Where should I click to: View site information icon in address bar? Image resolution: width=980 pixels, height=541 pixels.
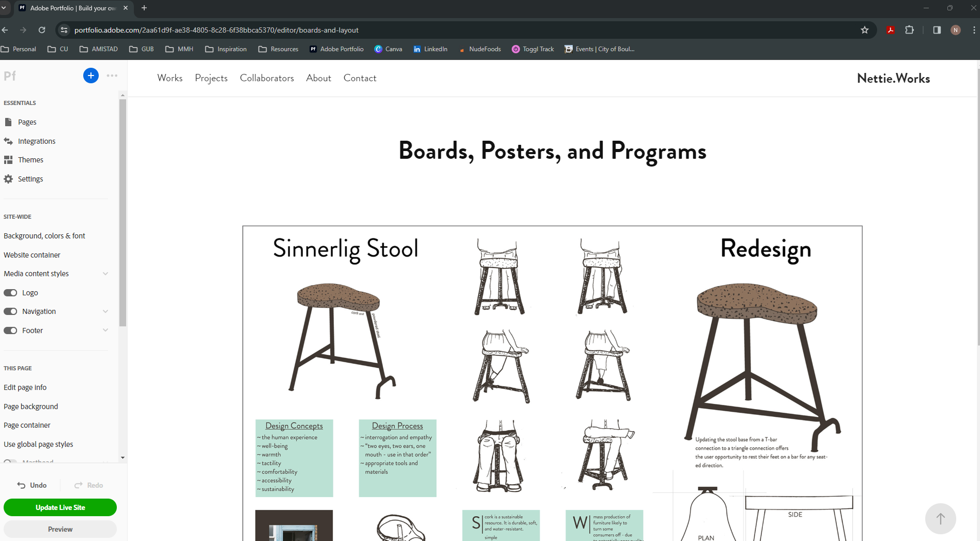click(x=64, y=30)
